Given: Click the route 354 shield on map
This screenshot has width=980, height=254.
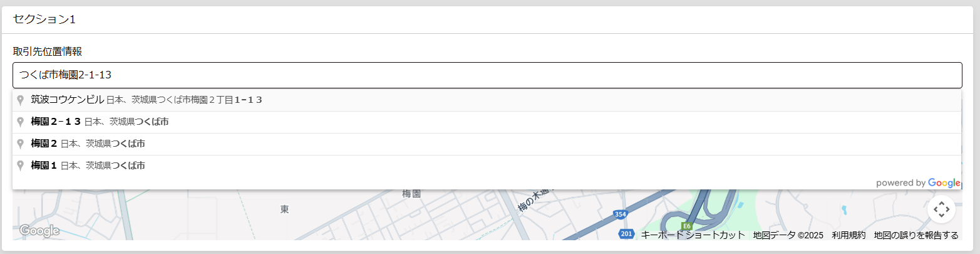Looking at the screenshot, I should point(620,214).
